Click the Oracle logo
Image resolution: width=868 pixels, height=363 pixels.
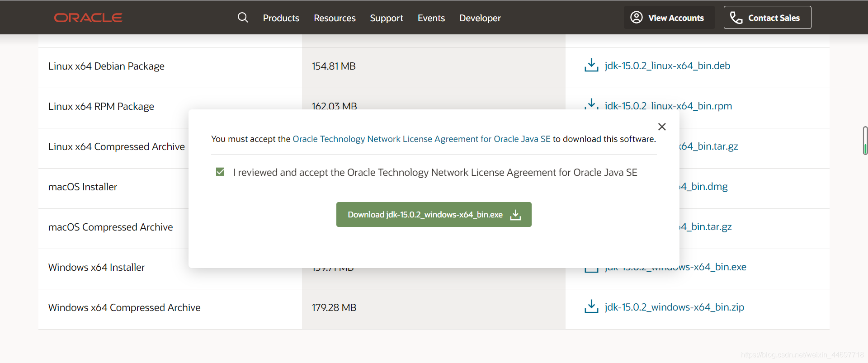[88, 18]
